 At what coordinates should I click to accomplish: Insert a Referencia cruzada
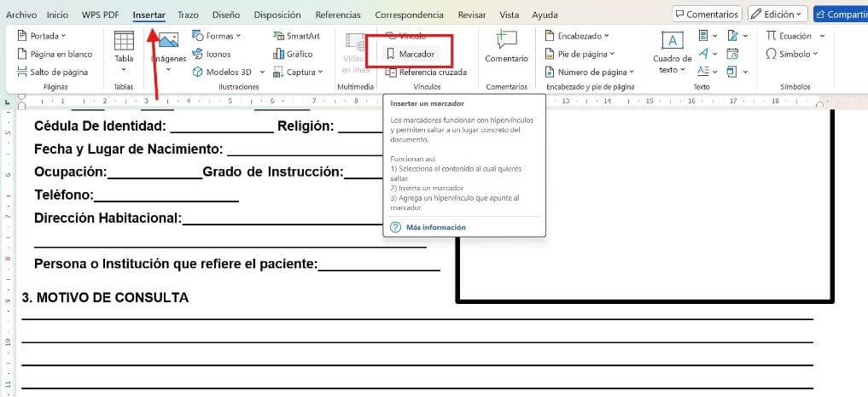pos(426,72)
